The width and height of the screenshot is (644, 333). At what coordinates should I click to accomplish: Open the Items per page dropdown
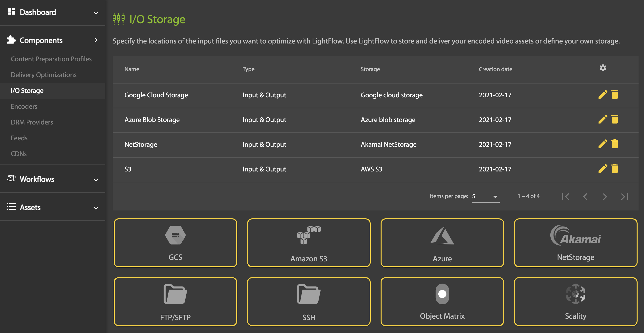click(485, 196)
